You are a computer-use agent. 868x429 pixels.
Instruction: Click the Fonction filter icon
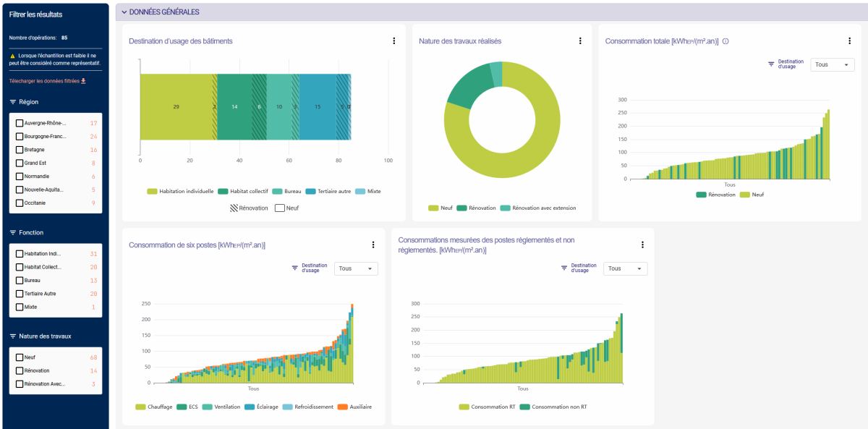pos(13,233)
